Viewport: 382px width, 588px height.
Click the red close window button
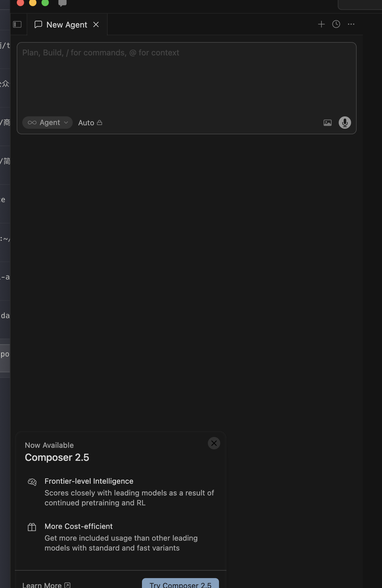pos(20,2)
